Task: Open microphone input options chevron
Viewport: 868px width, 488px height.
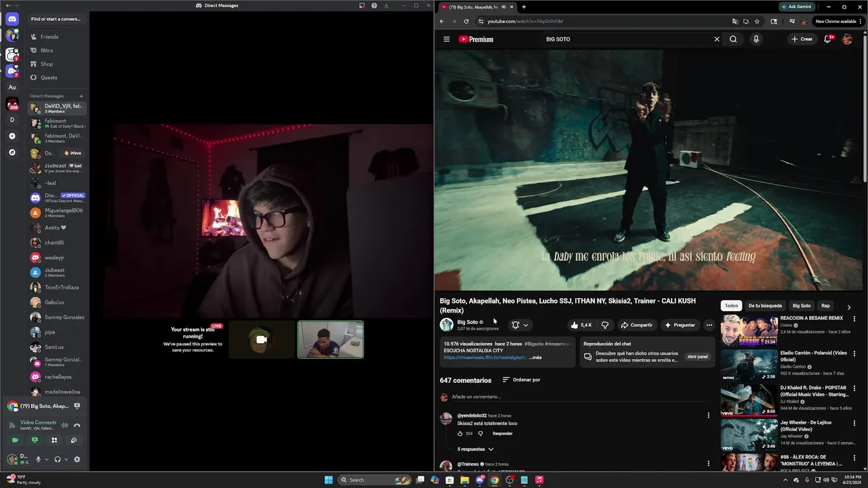Action: [x=46, y=460]
